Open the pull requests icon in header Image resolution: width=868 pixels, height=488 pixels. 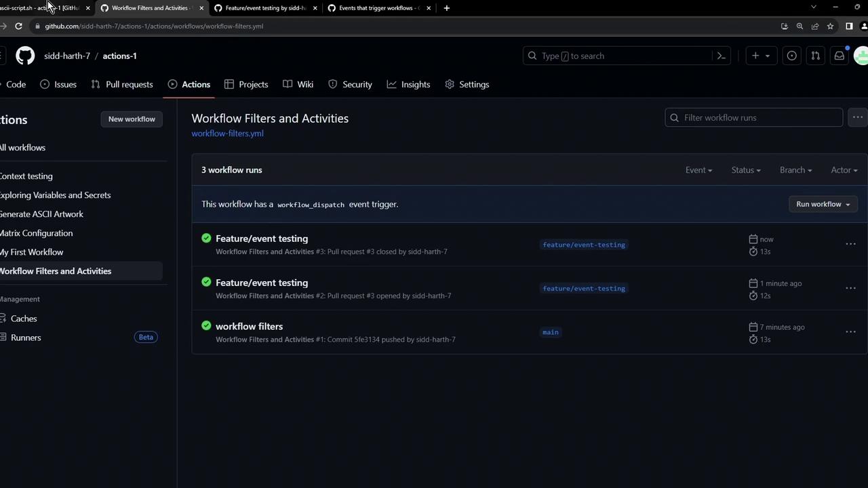point(816,56)
